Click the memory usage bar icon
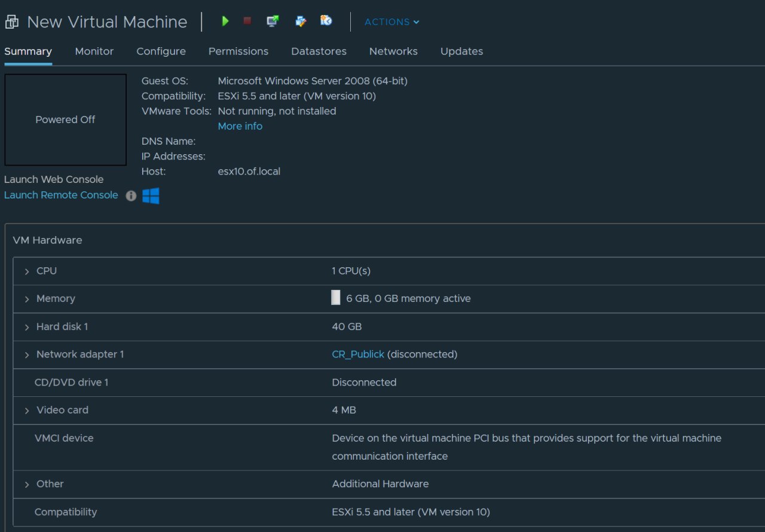The width and height of the screenshot is (765, 532). pyautogui.click(x=336, y=298)
